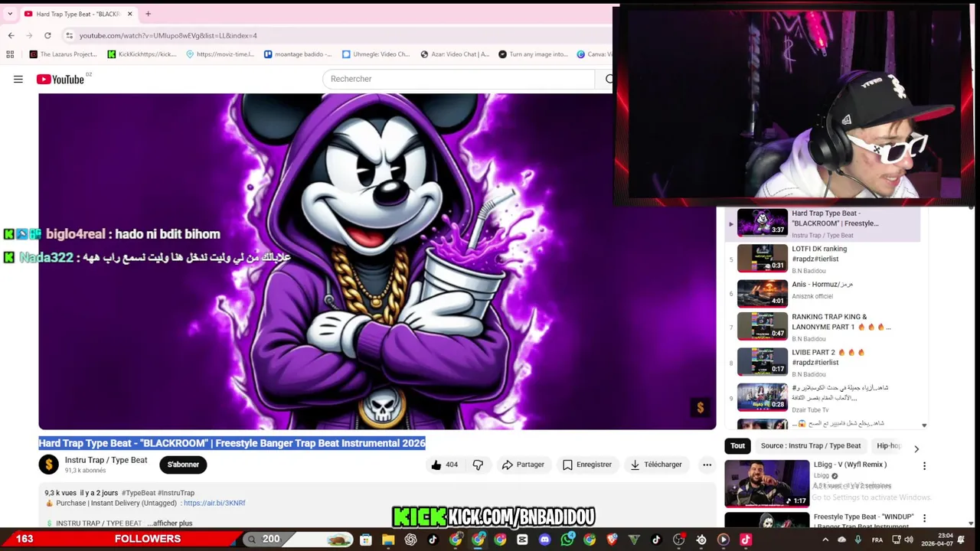
Task: Open options menu for Freestyle Type Beat WINDUP
Action: pyautogui.click(x=924, y=518)
